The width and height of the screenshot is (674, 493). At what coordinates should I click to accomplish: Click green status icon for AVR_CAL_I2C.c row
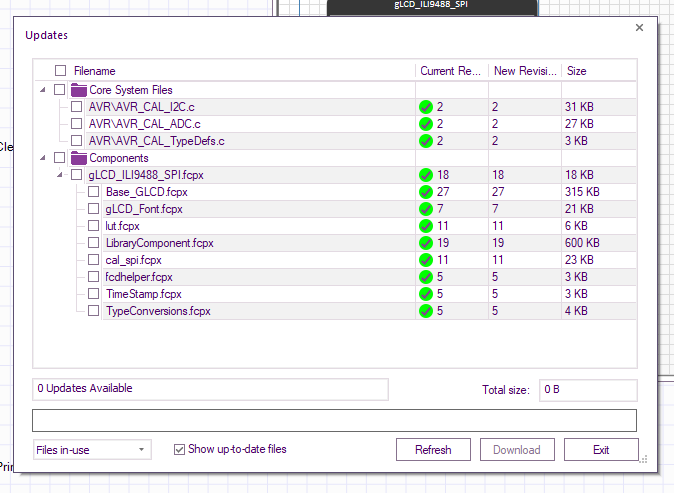426,107
